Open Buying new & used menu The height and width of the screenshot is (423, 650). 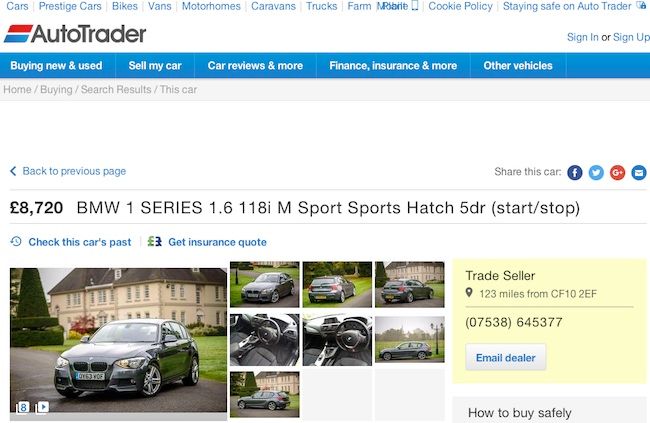coord(56,66)
